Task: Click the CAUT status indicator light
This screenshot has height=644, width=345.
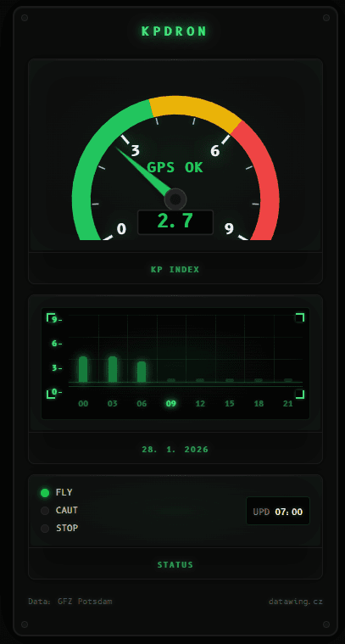Action: pyautogui.click(x=45, y=511)
